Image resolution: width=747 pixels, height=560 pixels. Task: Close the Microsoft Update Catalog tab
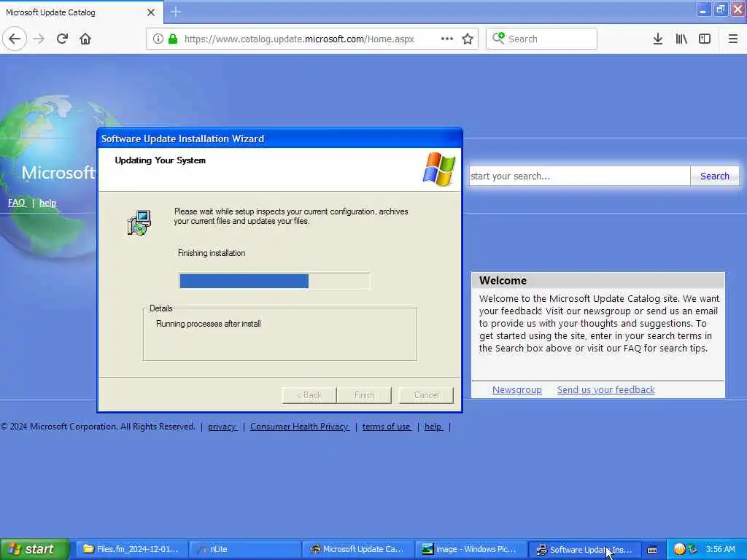(x=150, y=12)
